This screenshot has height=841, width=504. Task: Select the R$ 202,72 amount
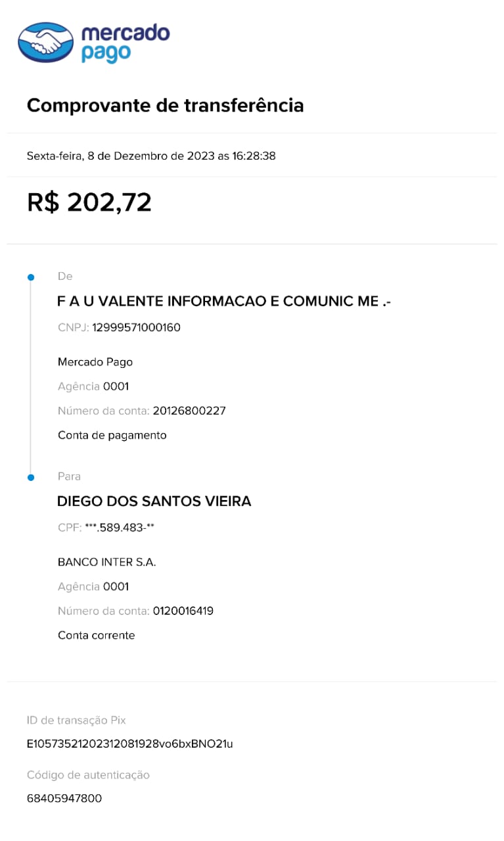tap(89, 202)
